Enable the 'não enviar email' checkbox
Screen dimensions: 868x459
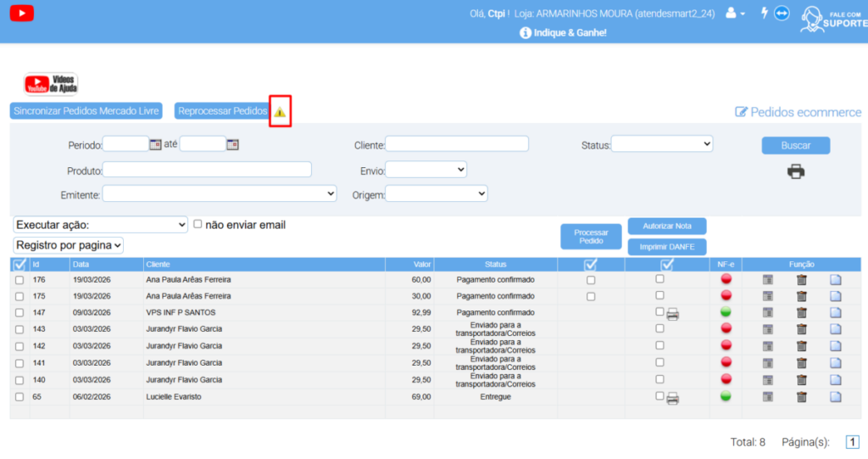pyautogui.click(x=198, y=224)
